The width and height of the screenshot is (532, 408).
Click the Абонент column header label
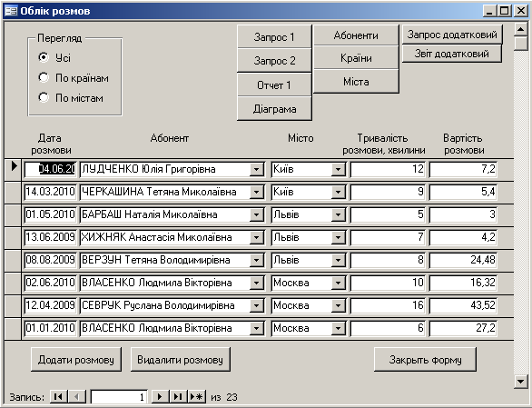[x=169, y=138]
